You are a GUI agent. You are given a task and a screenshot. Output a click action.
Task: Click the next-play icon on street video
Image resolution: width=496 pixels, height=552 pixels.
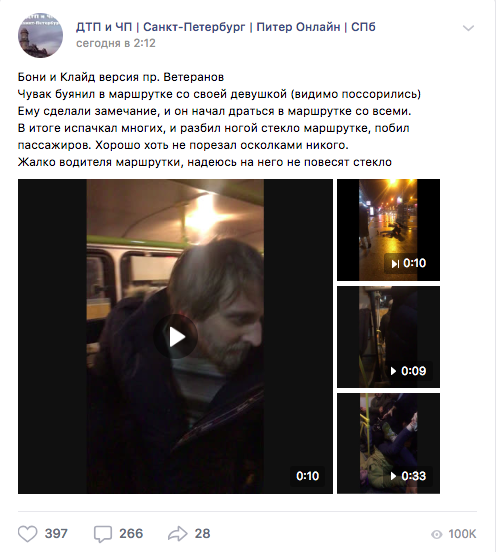tap(395, 264)
